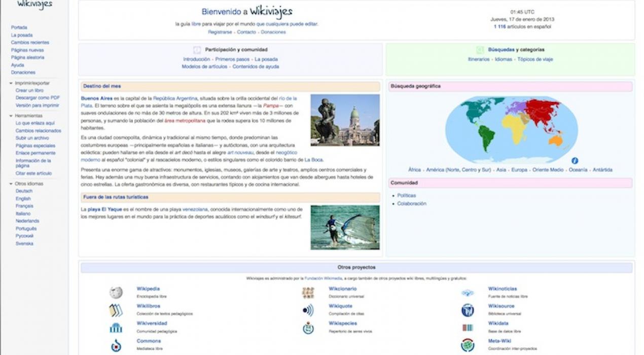The width and height of the screenshot is (644, 355).
Task: Open La posada in the sidebar
Action: click(x=22, y=35)
